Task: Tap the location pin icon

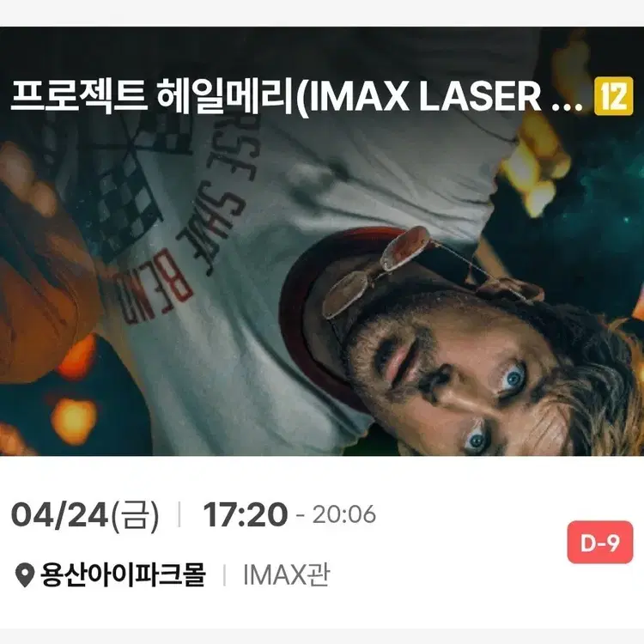Action: coord(24,575)
